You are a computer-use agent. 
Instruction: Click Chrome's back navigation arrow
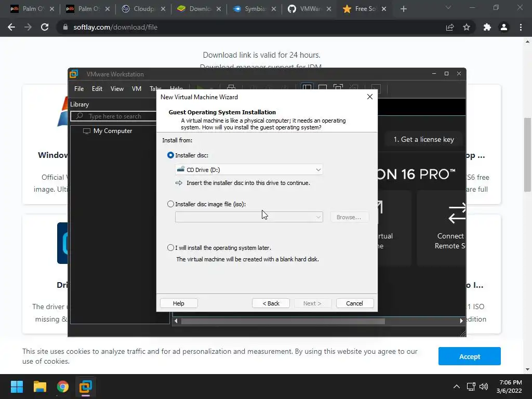tap(11, 27)
